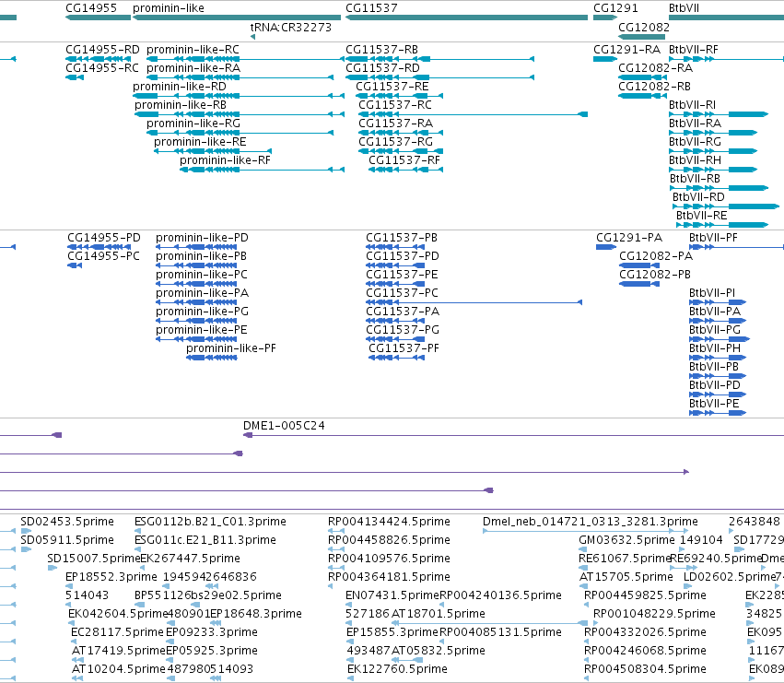The height and width of the screenshot is (683, 784).
Task: Click CG11537-RC transcript label
Action: pos(395,105)
